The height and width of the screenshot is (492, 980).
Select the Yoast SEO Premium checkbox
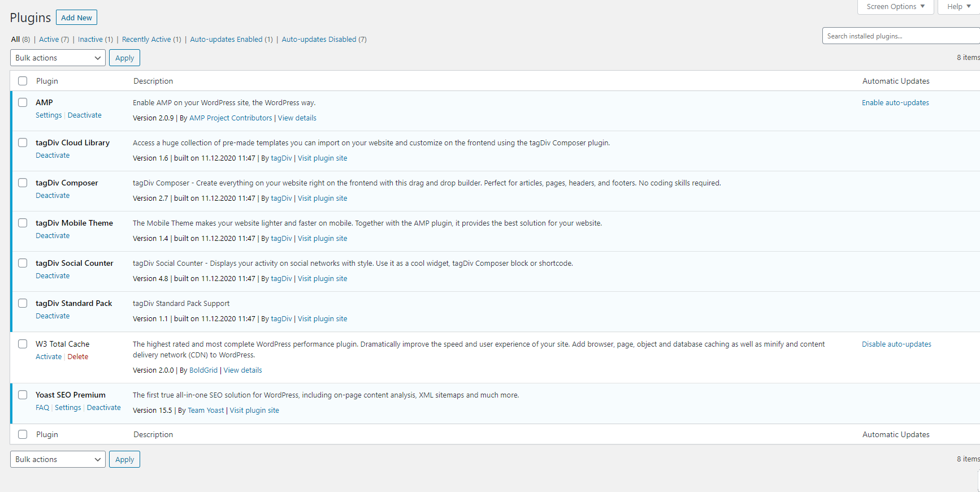tap(23, 395)
